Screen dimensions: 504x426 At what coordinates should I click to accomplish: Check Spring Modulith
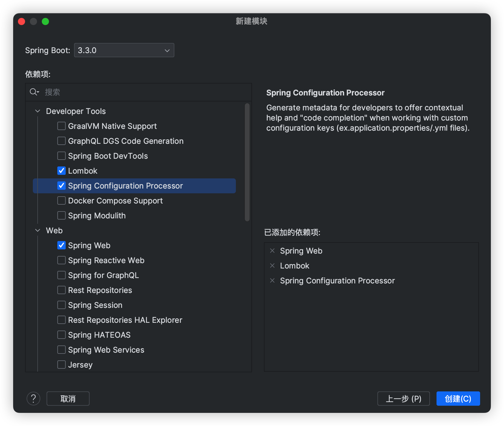[x=62, y=215]
